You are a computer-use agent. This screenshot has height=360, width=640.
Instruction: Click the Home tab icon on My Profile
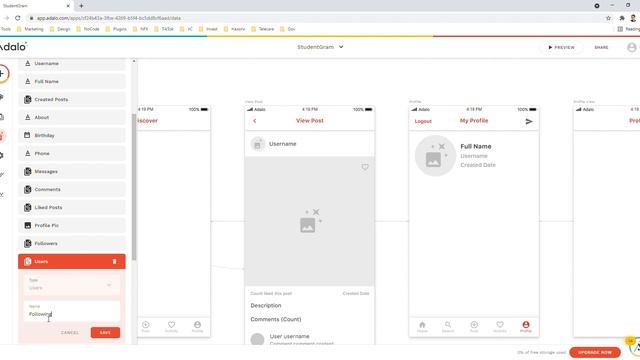(422, 326)
